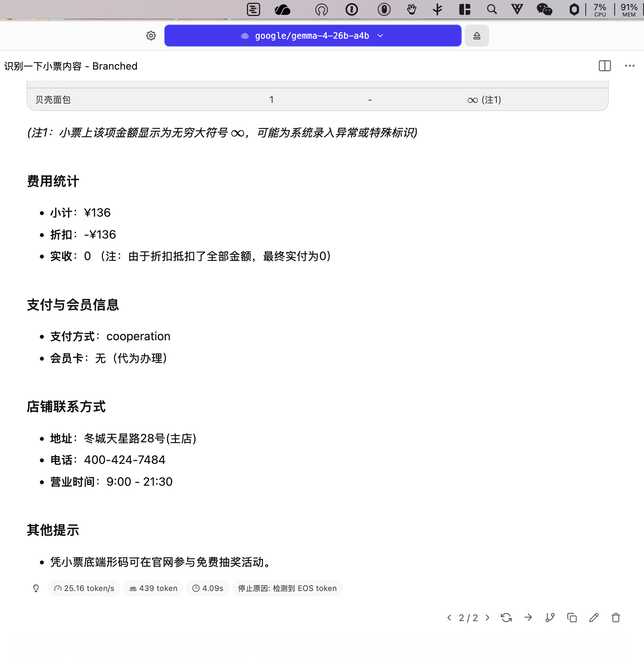Image resolution: width=644 pixels, height=661 pixels.
Task: Open the three-dot options menu
Action: coord(629,66)
